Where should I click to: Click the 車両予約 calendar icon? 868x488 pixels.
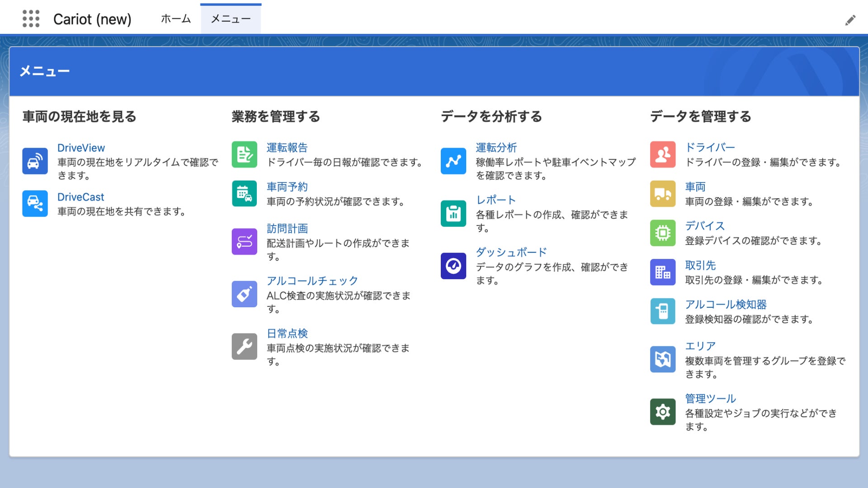point(244,194)
